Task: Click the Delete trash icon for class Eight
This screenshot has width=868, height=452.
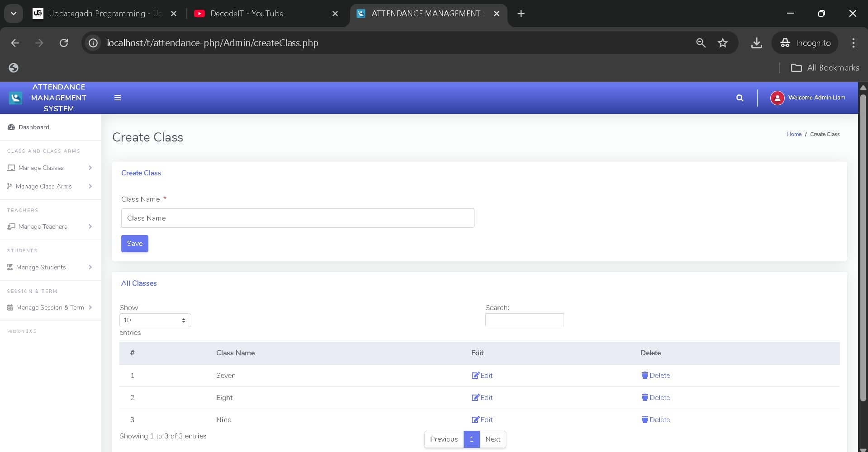Action: 645,397
